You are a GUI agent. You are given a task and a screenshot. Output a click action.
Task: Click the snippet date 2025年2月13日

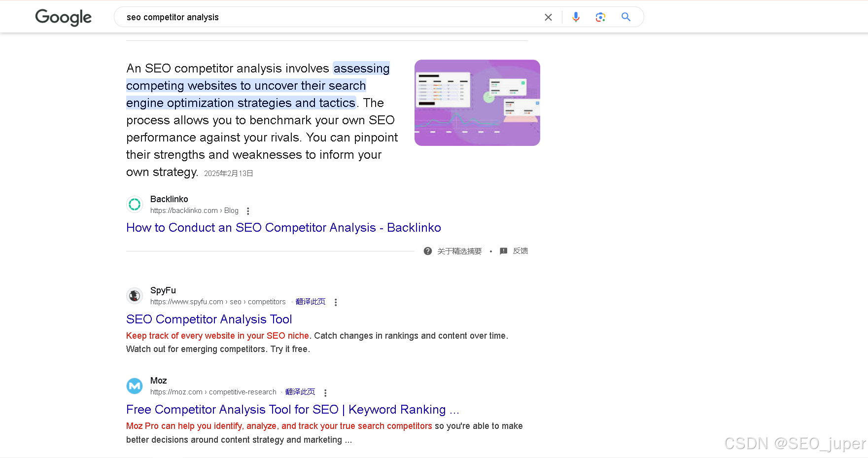pyautogui.click(x=229, y=174)
